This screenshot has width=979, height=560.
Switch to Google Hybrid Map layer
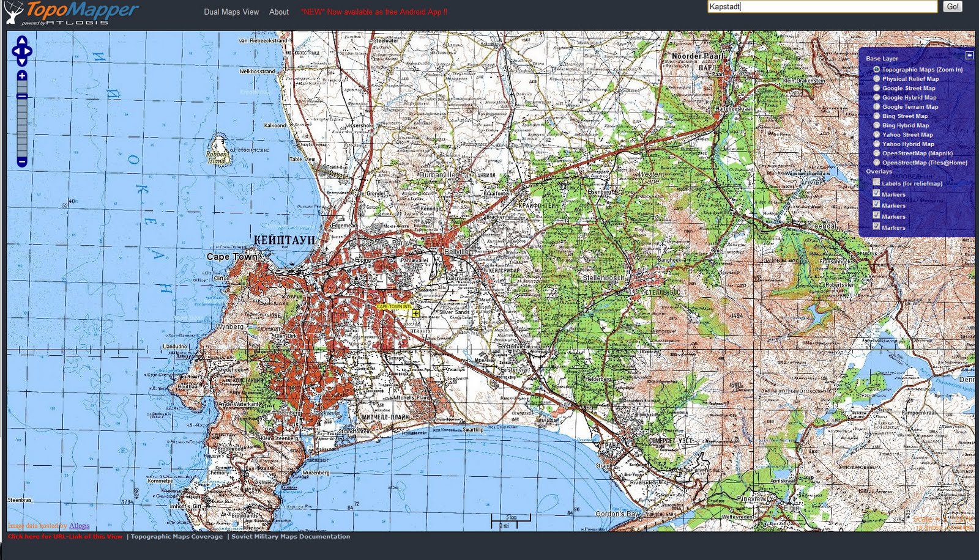[x=877, y=97]
